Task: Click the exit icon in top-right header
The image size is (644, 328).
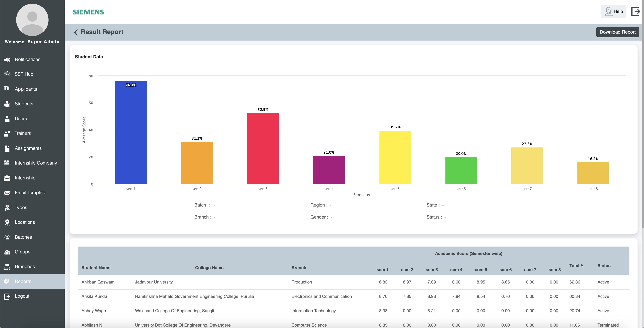Action: [636, 11]
